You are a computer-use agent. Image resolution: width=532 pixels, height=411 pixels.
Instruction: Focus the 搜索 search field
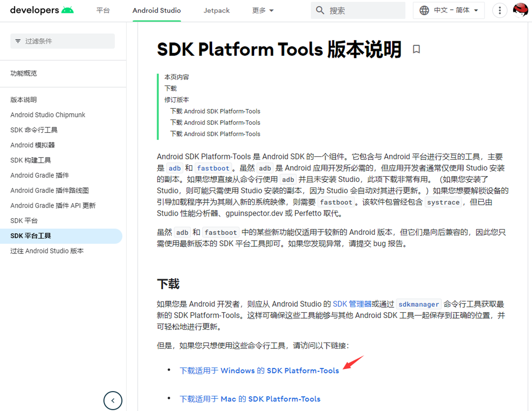pos(358,11)
